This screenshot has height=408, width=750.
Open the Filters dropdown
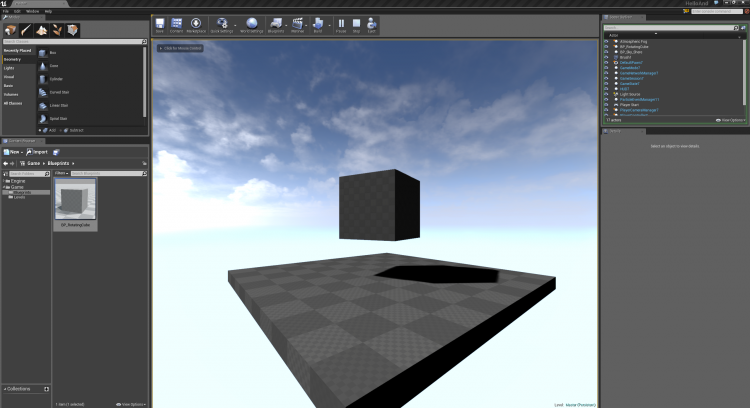tap(61, 174)
